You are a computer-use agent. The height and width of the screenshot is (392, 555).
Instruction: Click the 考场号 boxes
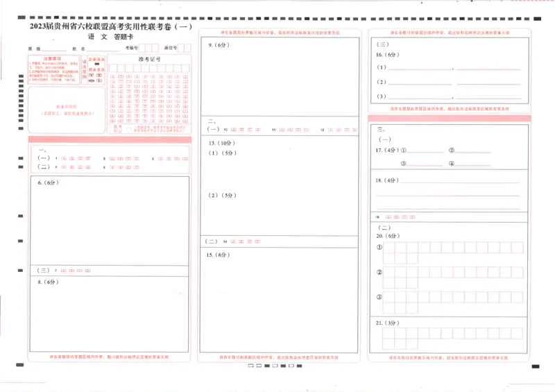coord(148,48)
